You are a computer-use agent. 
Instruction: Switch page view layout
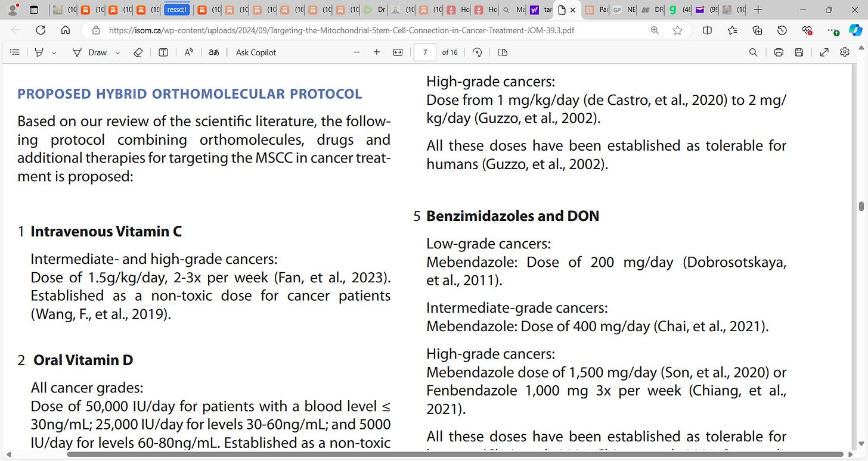click(x=503, y=52)
